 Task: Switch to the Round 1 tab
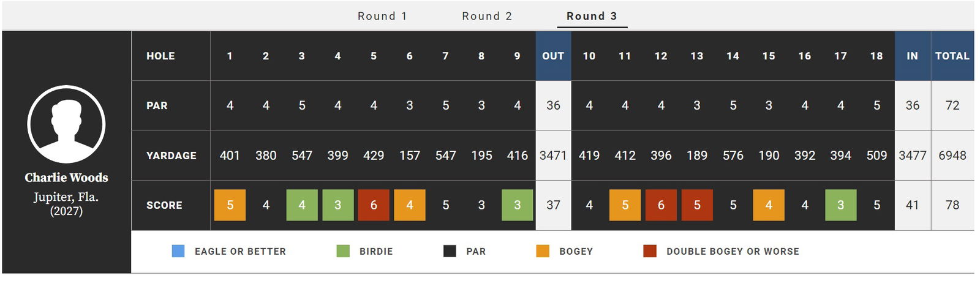(382, 17)
